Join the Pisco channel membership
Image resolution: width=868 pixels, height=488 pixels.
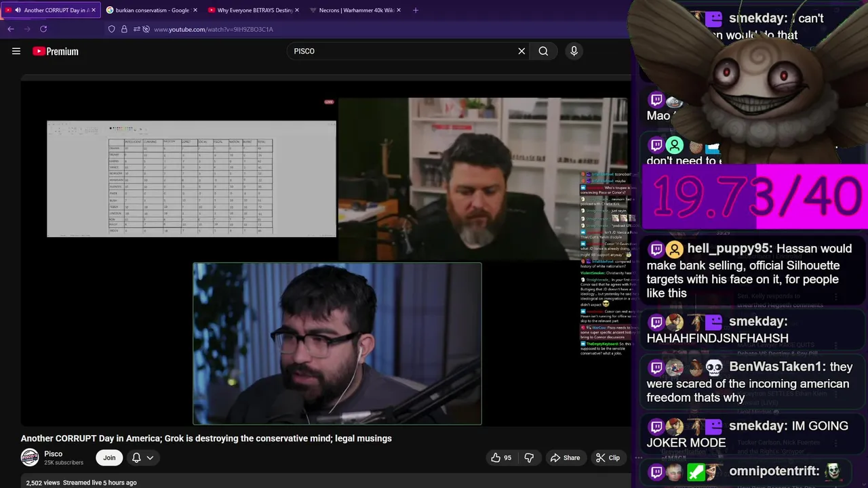pyautogui.click(x=109, y=457)
